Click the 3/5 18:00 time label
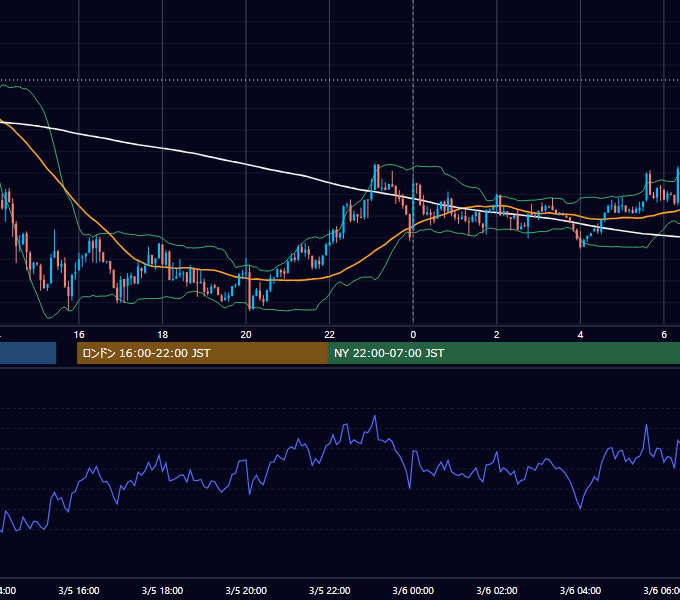 pyautogui.click(x=163, y=591)
